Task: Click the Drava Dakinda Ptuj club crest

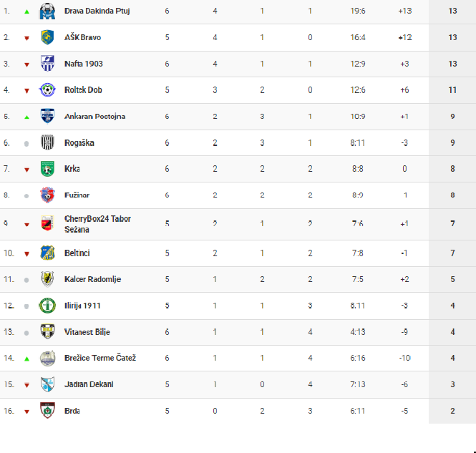Action: click(47, 11)
